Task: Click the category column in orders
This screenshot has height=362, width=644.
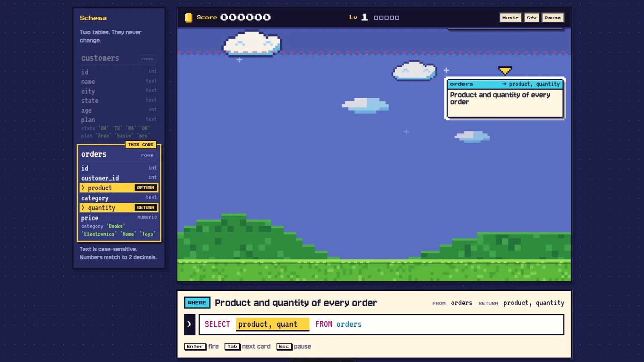Action: (x=119, y=197)
